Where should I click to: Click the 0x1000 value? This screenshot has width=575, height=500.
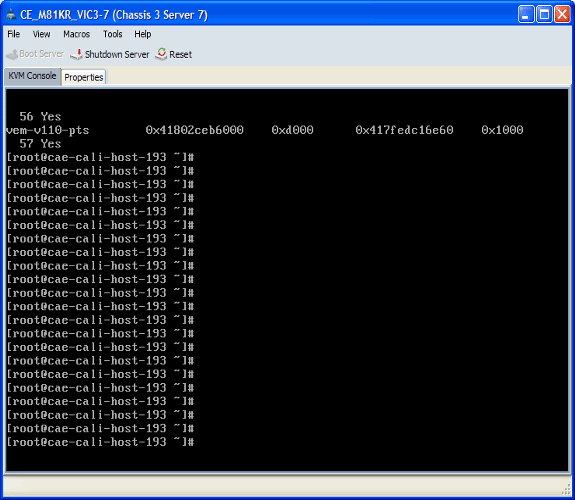[502, 130]
